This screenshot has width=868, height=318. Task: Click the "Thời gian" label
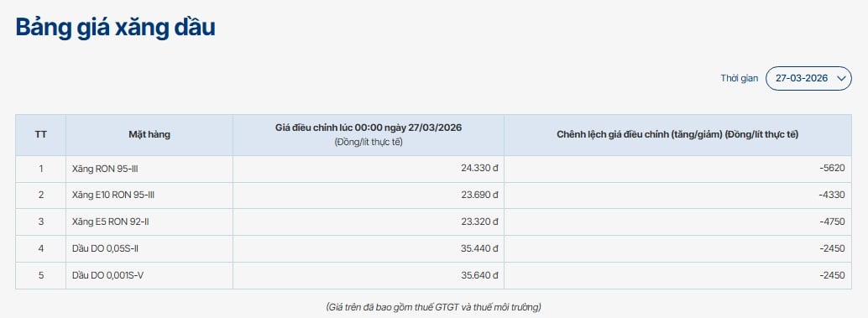(739, 79)
